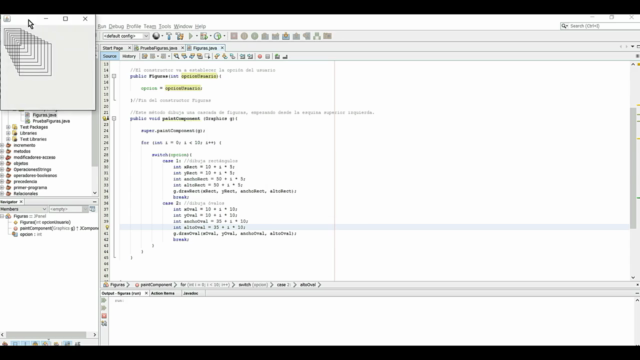
Task: Click the Uncomment lines icon
Action: coord(285,56)
